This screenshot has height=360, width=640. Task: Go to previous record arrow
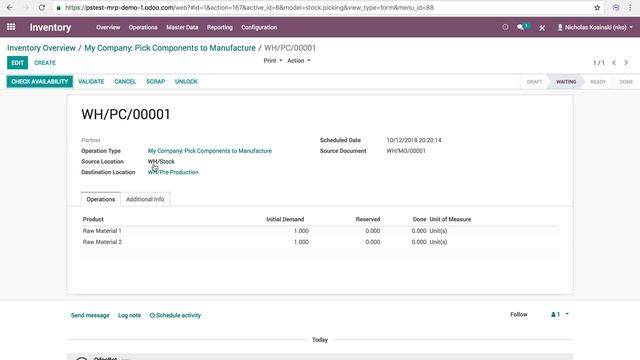[614, 62]
